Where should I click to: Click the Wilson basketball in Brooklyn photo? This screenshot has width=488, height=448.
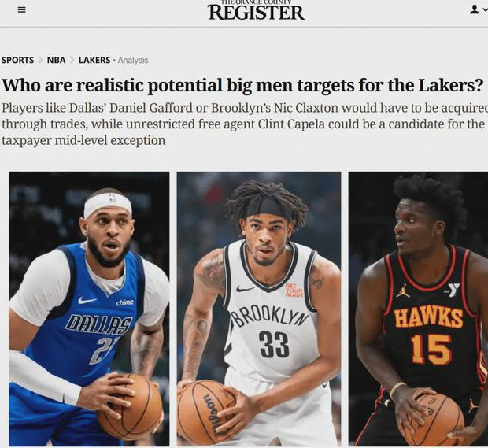pos(206,412)
